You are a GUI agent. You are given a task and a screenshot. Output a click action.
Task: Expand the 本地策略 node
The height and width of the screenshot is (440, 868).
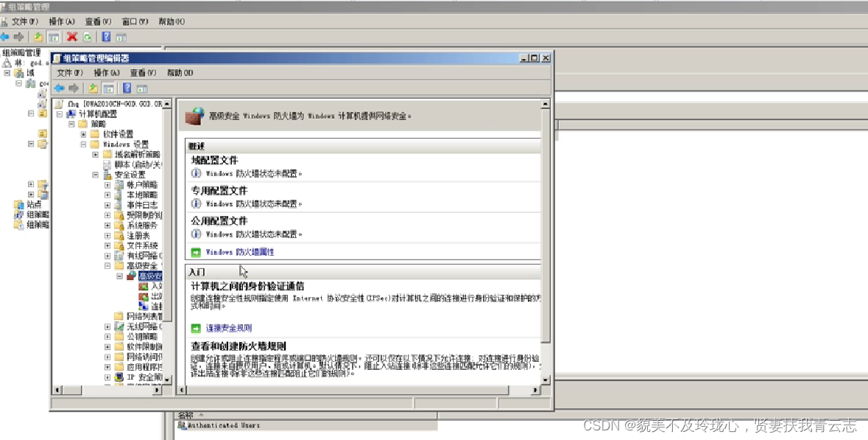point(107,195)
